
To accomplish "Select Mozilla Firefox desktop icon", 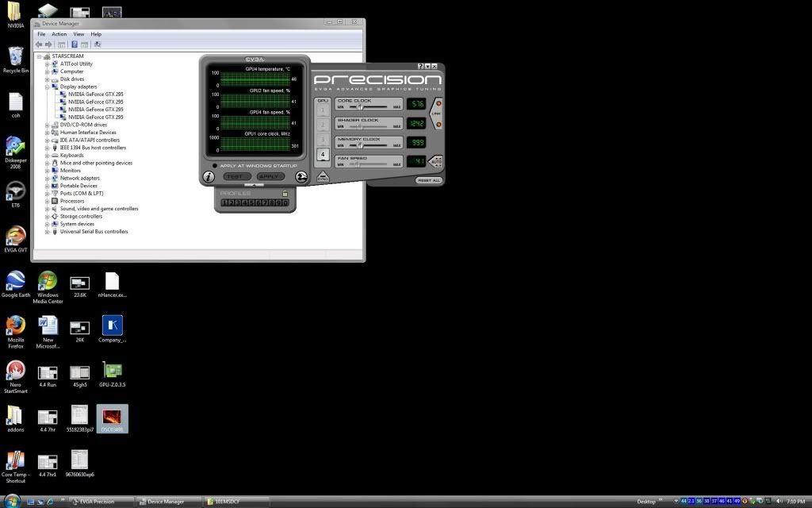I will click(x=16, y=332).
